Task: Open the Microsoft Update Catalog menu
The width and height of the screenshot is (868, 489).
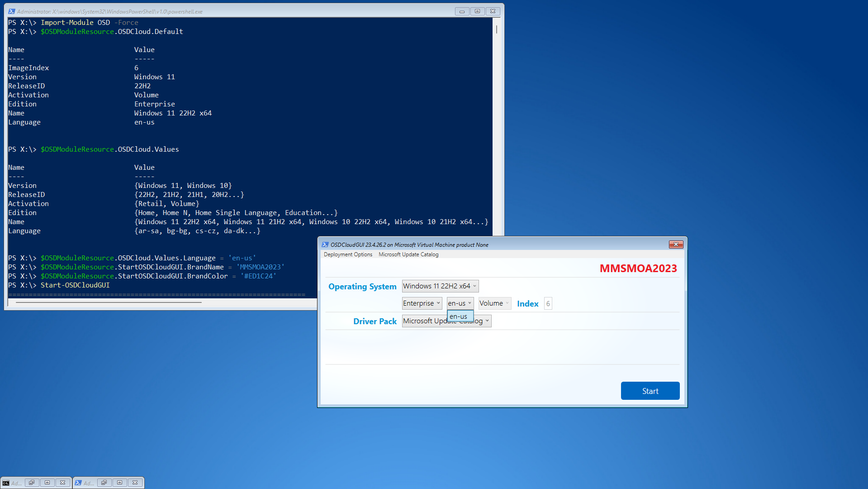Action: click(x=408, y=254)
